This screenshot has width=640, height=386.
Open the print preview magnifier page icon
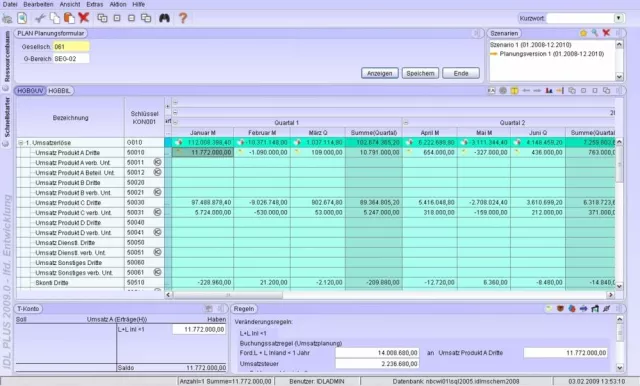point(22,18)
